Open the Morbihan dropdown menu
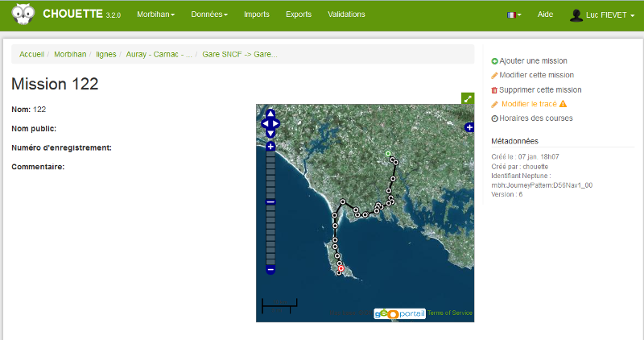This screenshot has width=644, height=340. (x=155, y=15)
